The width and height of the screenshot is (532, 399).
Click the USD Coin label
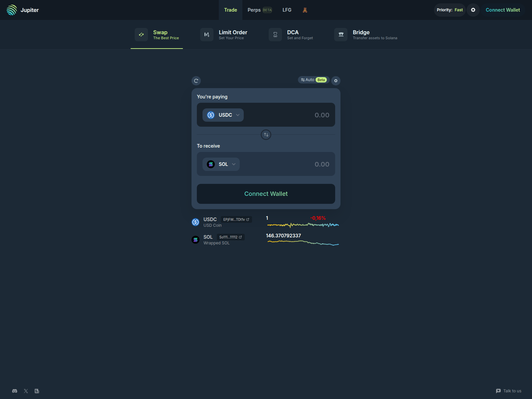(x=212, y=225)
